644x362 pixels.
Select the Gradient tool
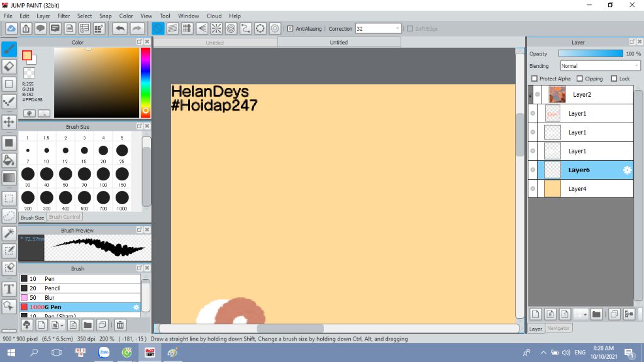click(9, 178)
